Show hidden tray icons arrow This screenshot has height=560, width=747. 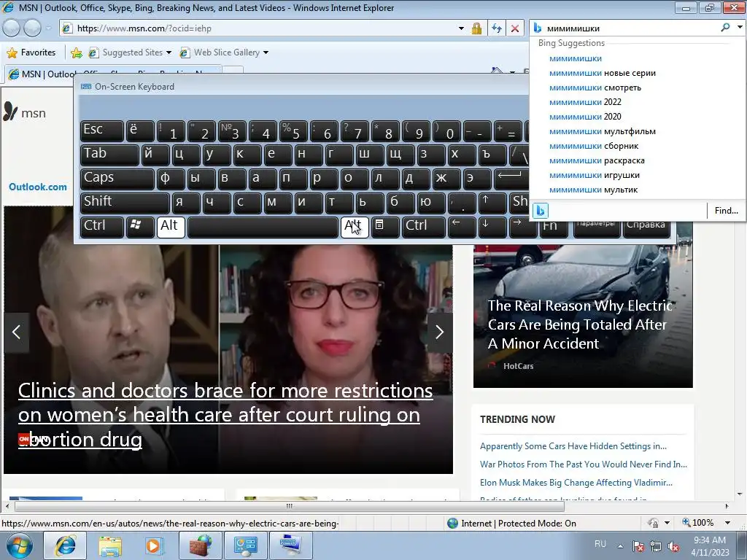point(620,546)
